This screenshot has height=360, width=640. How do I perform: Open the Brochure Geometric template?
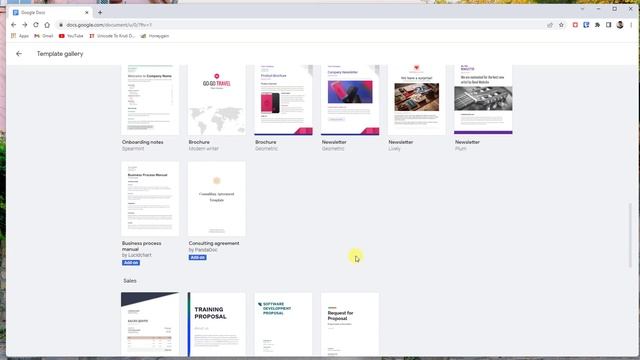[x=283, y=100]
